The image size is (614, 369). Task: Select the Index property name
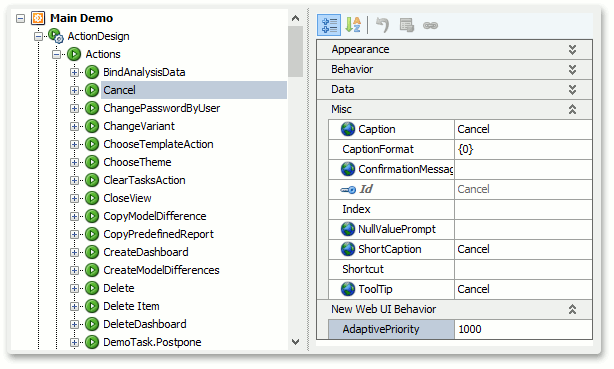pyautogui.click(x=356, y=209)
